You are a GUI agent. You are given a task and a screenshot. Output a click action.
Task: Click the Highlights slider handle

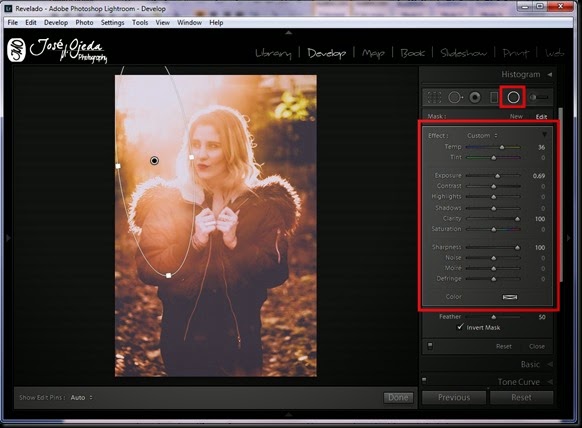point(494,197)
